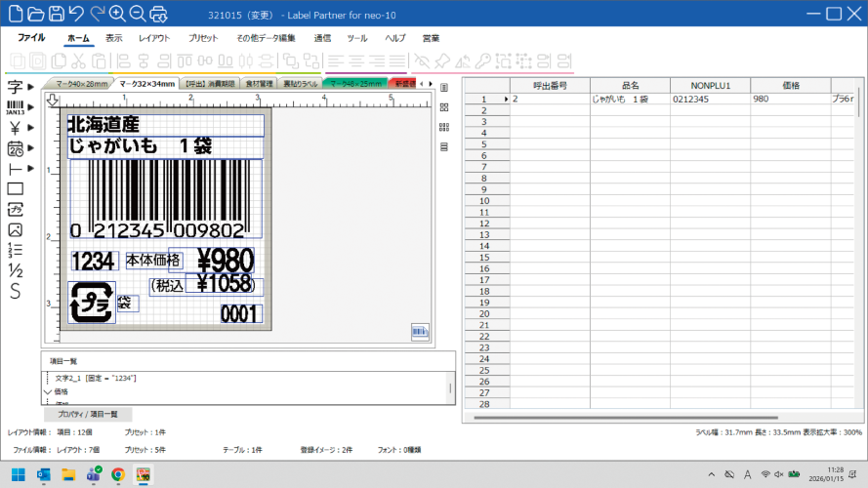Viewport: 868px width, 488px height.
Task: Select the text (字) insertion tool
Action: click(x=15, y=87)
